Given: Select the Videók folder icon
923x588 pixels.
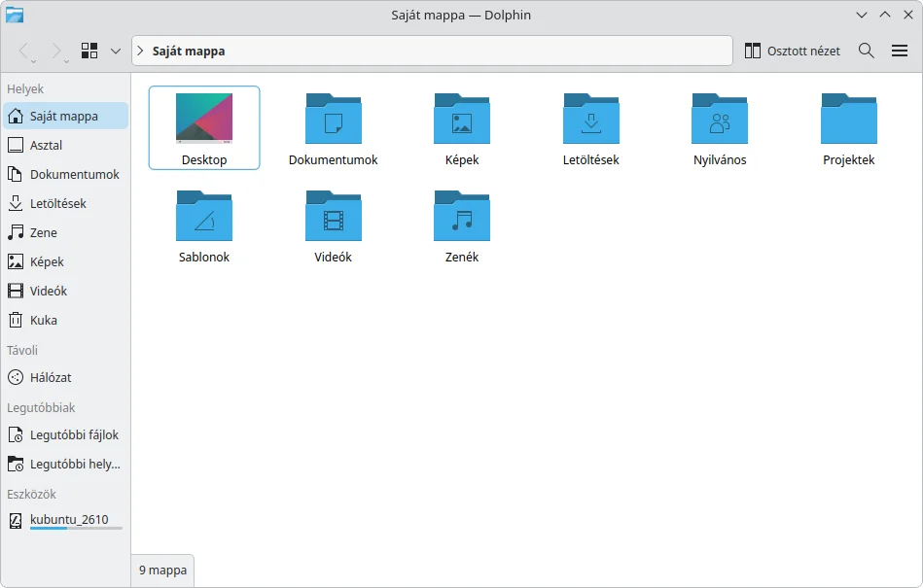Looking at the screenshot, I should [x=334, y=215].
